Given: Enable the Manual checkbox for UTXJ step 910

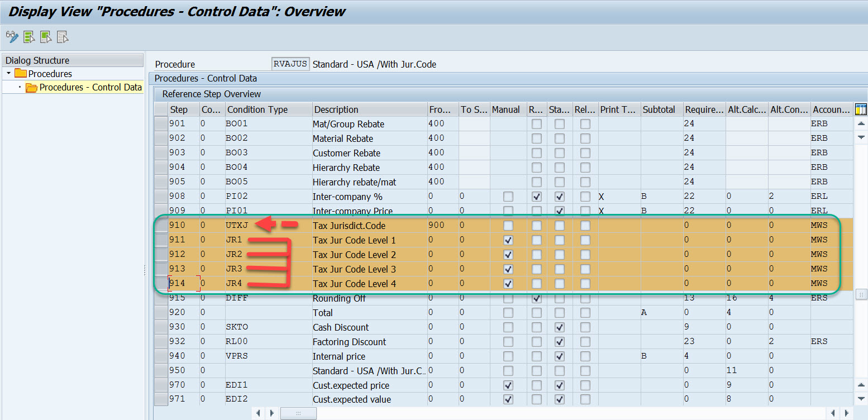Looking at the screenshot, I should tap(508, 225).
